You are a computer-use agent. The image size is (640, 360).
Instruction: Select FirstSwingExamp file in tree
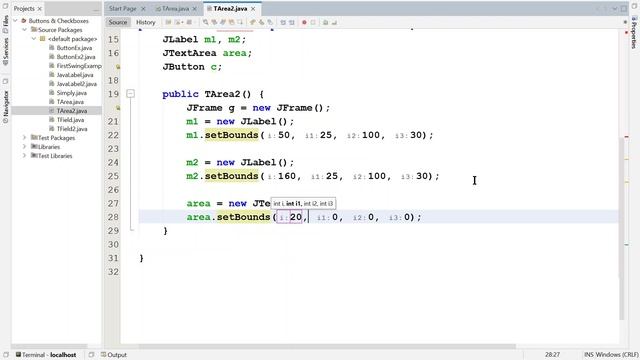coord(79,66)
